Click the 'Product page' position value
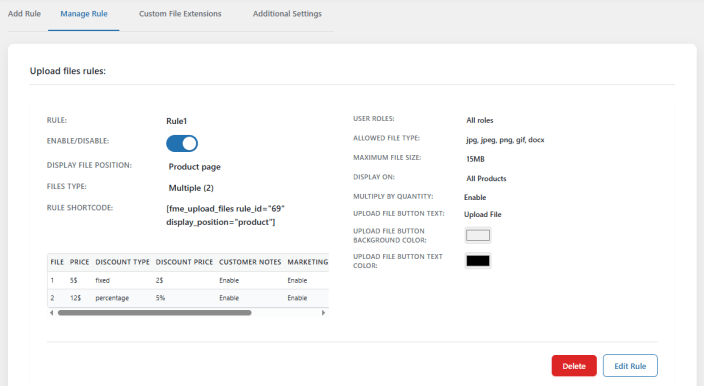This screenshot has height=386, width=704. click(194, 167)
